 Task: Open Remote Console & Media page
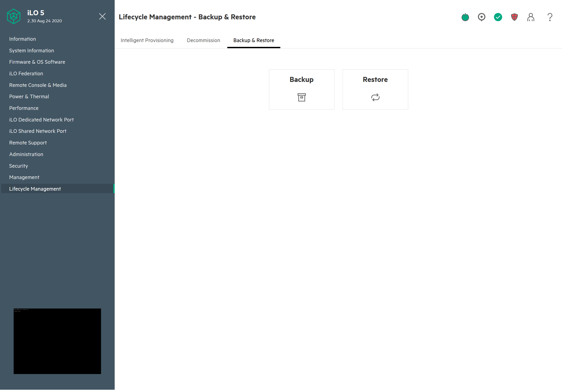tap(38, 85)
